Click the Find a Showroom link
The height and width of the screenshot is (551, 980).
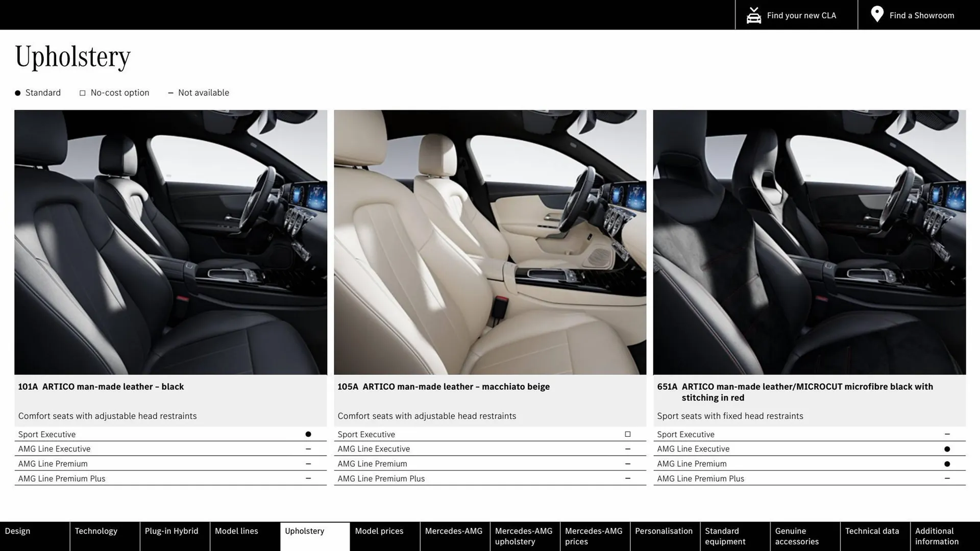tap(922, 15)
